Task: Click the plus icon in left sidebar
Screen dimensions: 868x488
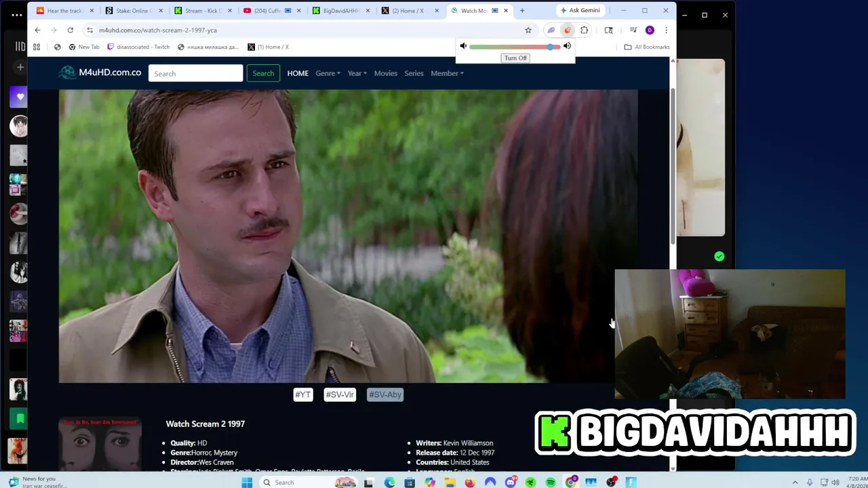Action: [x=20, y=67]
